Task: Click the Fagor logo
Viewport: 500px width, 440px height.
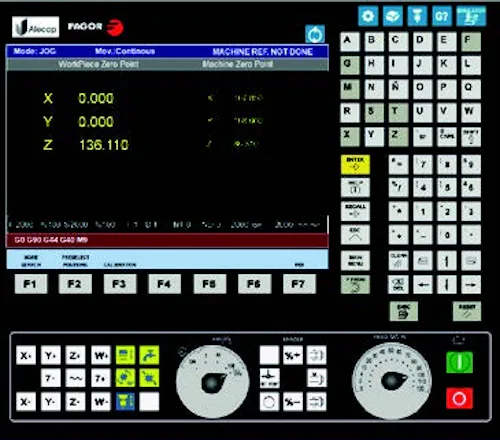Action: pos(96,27)
